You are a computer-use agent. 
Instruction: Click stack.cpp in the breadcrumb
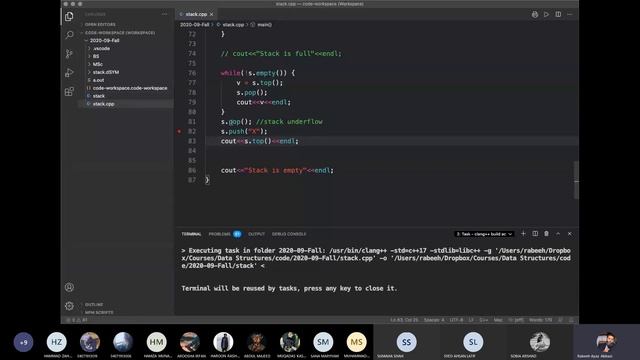(233, 25)
